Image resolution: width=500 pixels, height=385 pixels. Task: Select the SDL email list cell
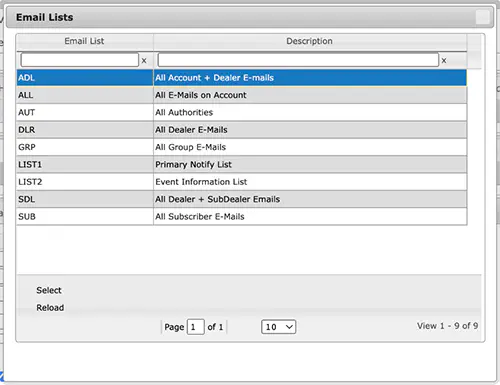85,199
